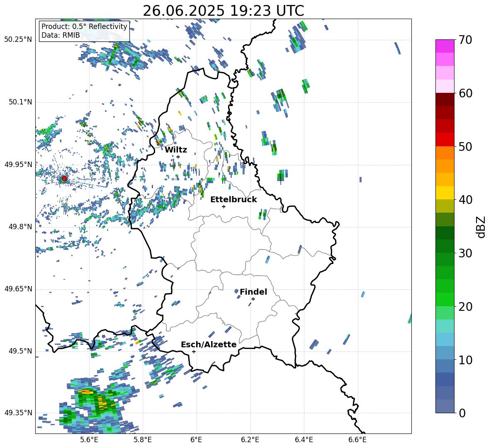Click the latitude label 49.95°N
Image resolution: width=491 pixels, height=448 pixels.
[x=18, y=165]
